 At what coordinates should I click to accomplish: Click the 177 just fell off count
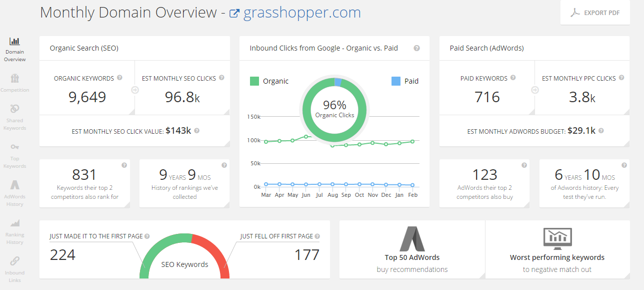point(306,255)
